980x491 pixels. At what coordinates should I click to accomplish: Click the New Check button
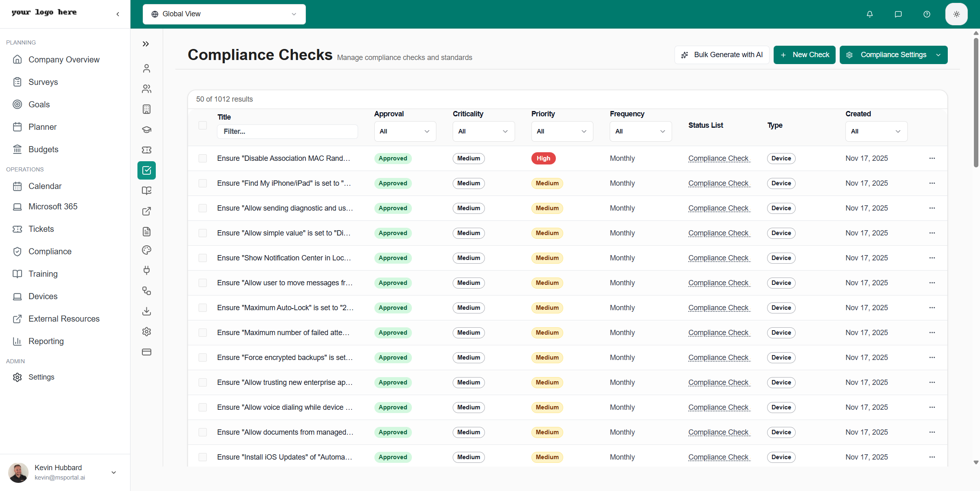804,55
